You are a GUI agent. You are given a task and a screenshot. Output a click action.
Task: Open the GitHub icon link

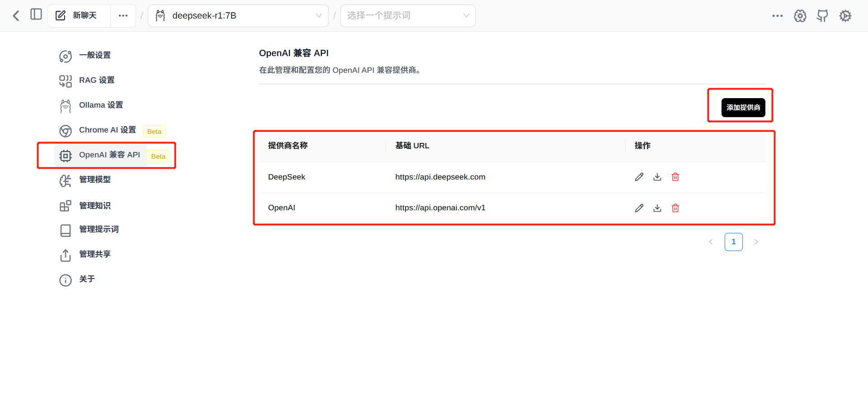(822, 16)
